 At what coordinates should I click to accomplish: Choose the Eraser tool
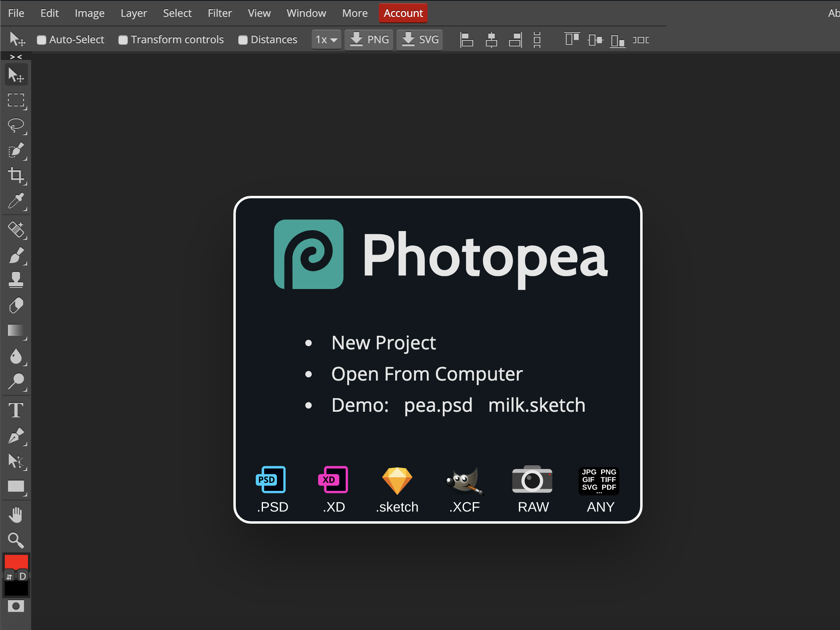16,306
